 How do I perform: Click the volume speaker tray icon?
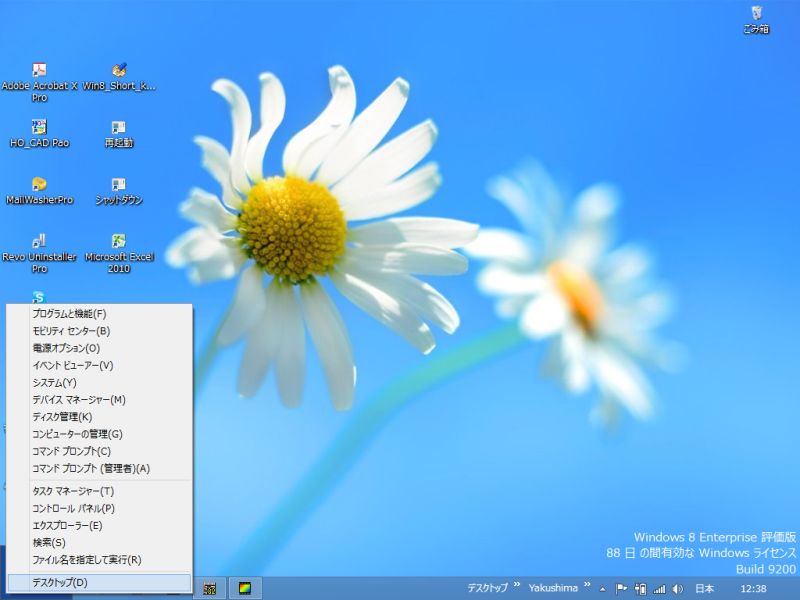[677, 589]
